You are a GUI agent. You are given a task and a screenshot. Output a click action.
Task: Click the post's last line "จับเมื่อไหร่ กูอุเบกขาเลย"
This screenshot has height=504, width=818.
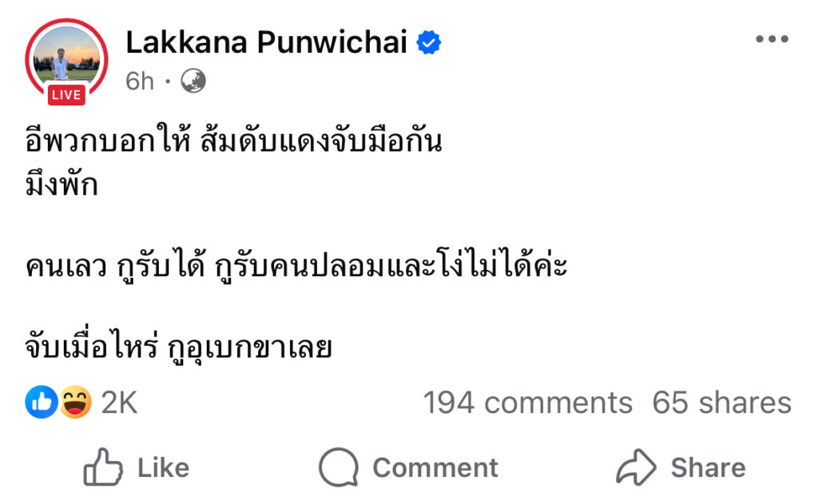pos(177,347)
